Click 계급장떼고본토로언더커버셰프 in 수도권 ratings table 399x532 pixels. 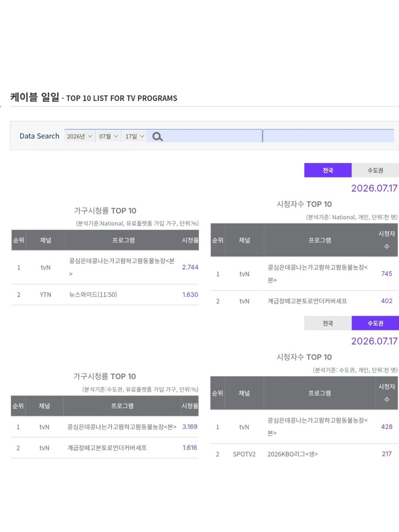click(107, 448)
